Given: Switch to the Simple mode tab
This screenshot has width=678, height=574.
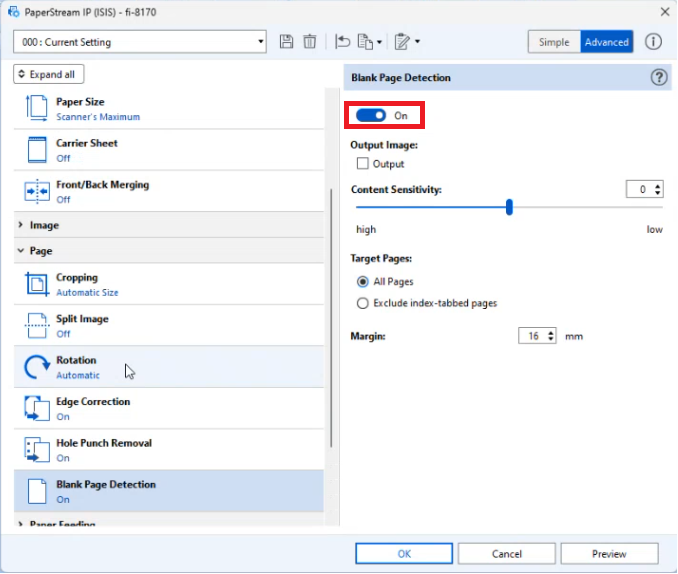Looking at the screenshot, I should (554, 42).
